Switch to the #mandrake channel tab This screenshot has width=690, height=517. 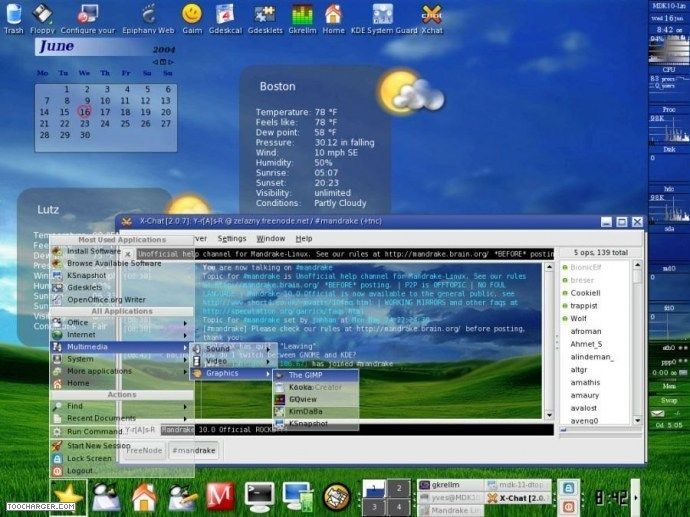coord(194,451)
